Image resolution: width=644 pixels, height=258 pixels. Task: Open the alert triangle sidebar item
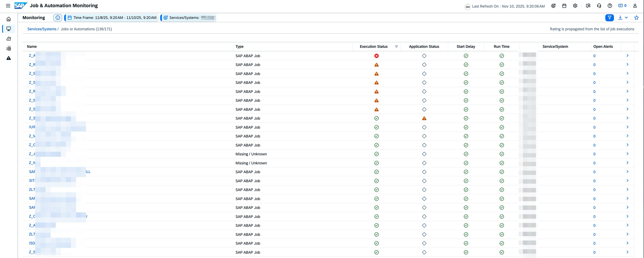[9, 58]
